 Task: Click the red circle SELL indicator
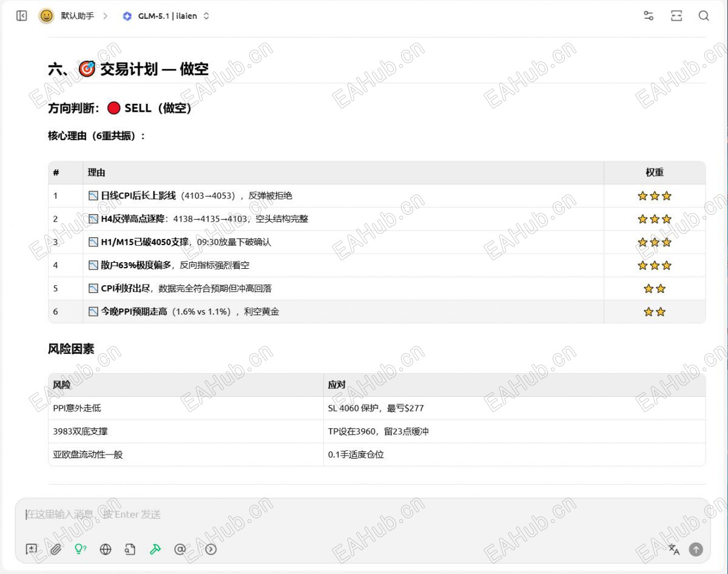(113, 109)
